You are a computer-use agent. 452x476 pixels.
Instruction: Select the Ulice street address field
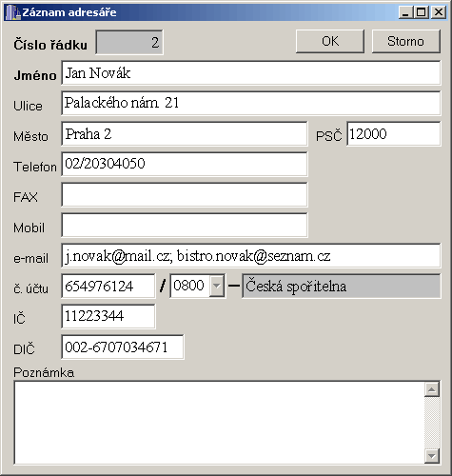pyautogui.click(x=251, y=103)
